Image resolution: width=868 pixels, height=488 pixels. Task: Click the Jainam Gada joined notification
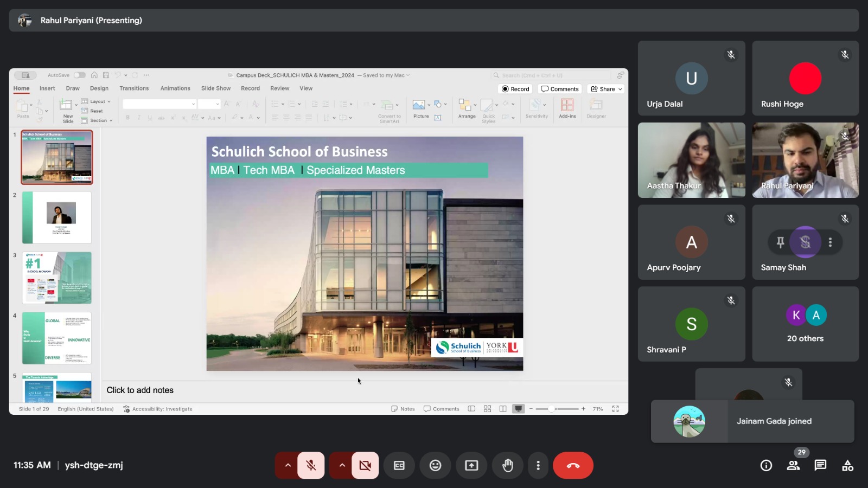(x=752, y=421)
